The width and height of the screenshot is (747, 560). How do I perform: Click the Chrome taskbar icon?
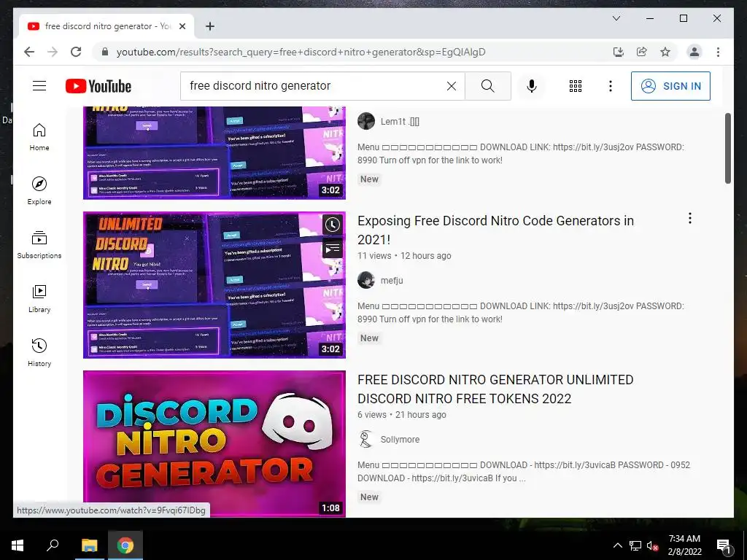(x=125, y=545)
